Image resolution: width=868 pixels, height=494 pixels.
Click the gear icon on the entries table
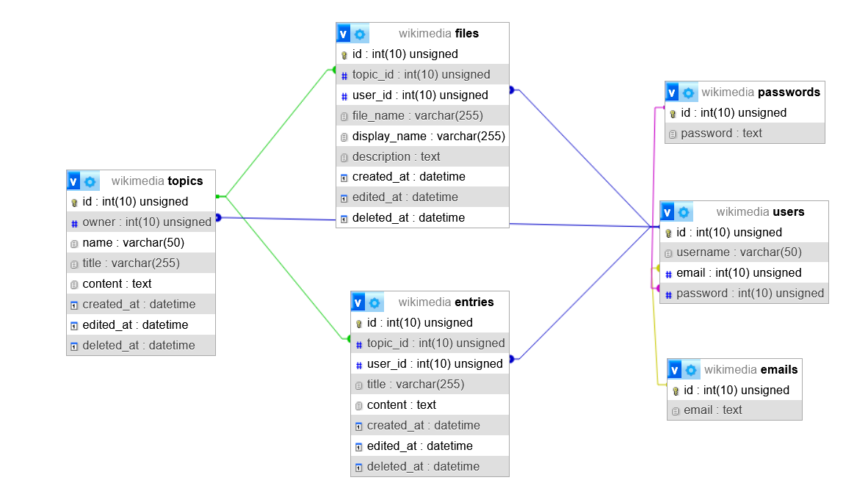375,302
